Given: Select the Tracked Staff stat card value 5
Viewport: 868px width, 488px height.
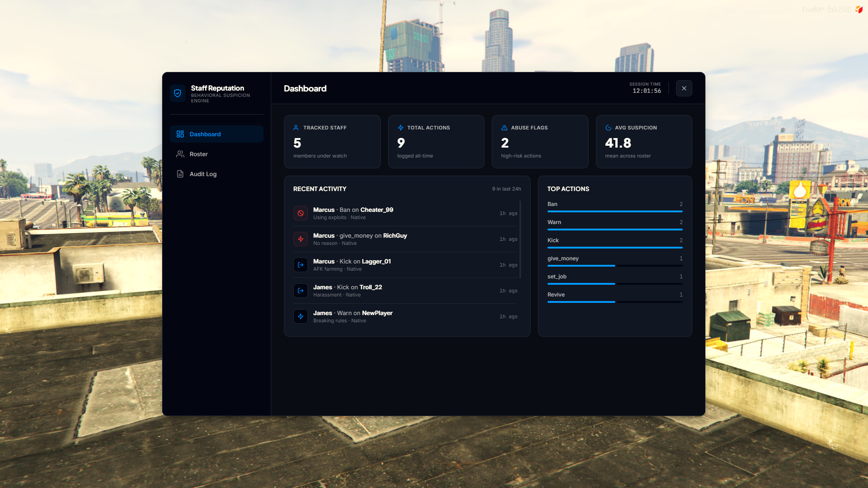Looking at the screenshot, I should tap(297, 143).
